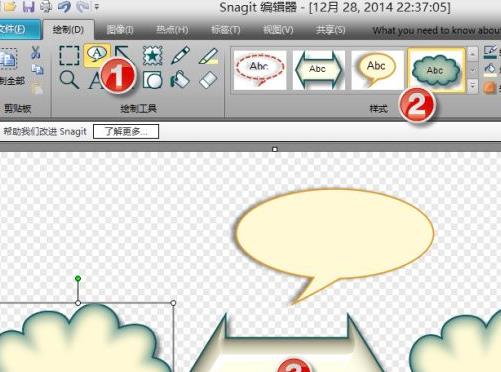Choose the Arrow drawing tool
The width and height of the screenshot is (501, 372).
point(122,52)
